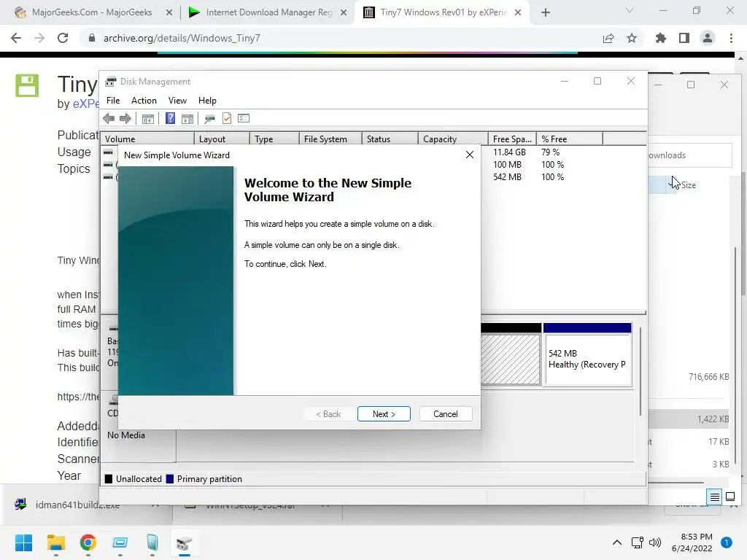Open Chrome tab search dropdown arrow

(x=630, y=10)
